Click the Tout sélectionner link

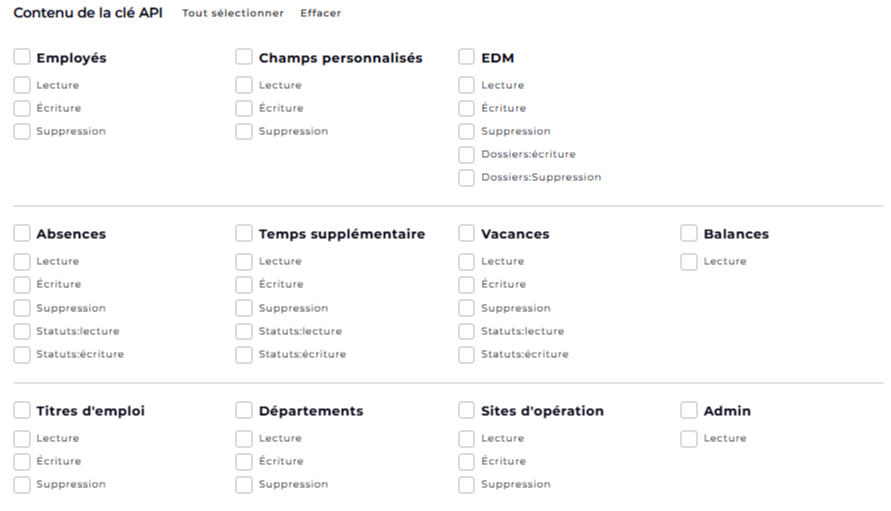coord(232,13)
